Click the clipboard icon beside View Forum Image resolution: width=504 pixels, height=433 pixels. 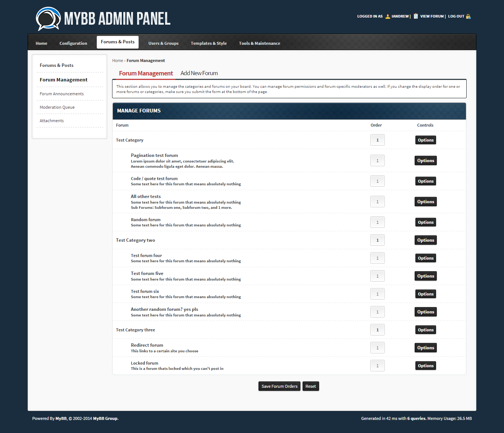tap(415, 16)
